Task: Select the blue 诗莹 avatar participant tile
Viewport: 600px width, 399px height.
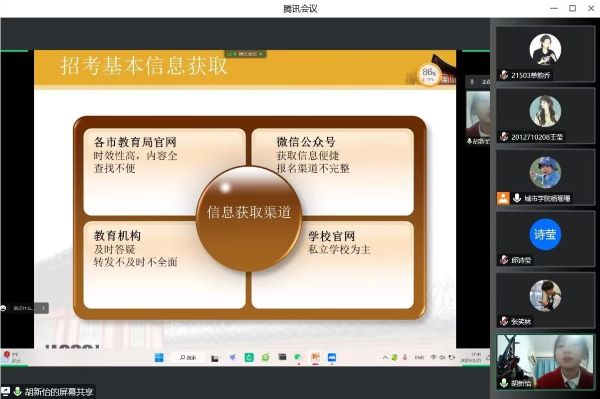Action: [x=545, y=239]
